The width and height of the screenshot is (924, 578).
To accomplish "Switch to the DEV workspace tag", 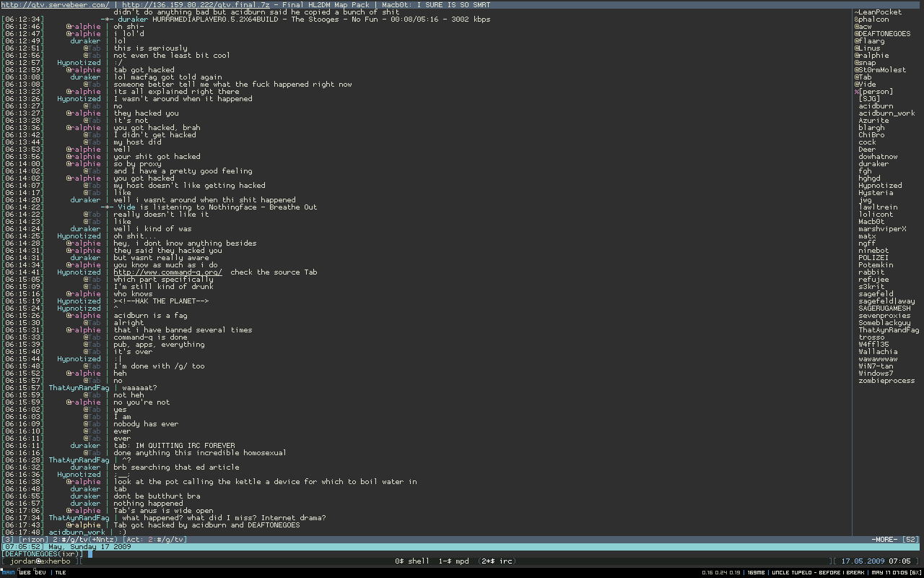I will tap(40, 572).
